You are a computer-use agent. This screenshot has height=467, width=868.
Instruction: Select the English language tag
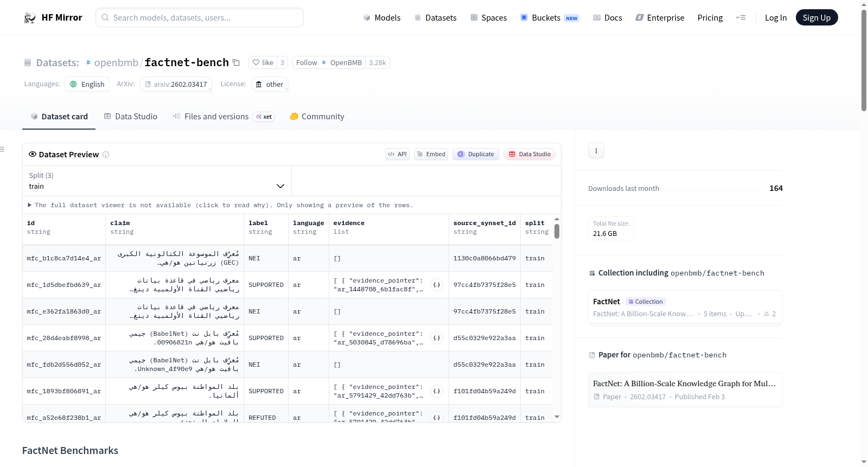pos(87,84)
